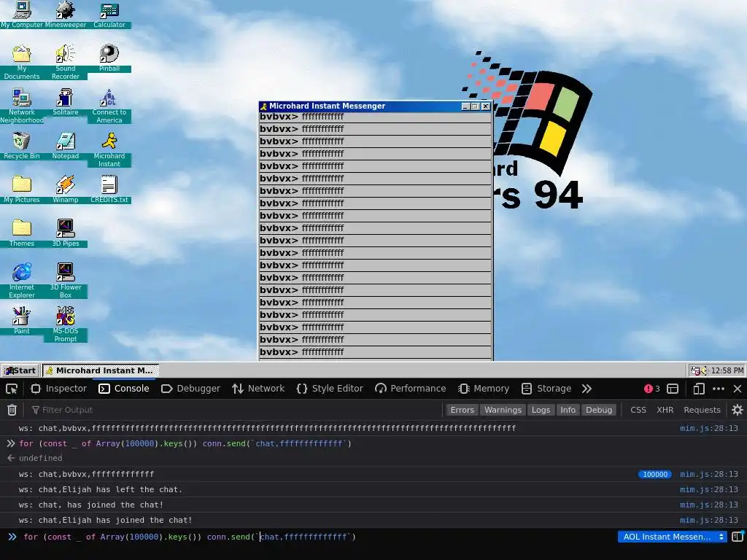Launch Minesweeper from the desktop
Viewport: 747px width, 560px height.
coord(65,15)
